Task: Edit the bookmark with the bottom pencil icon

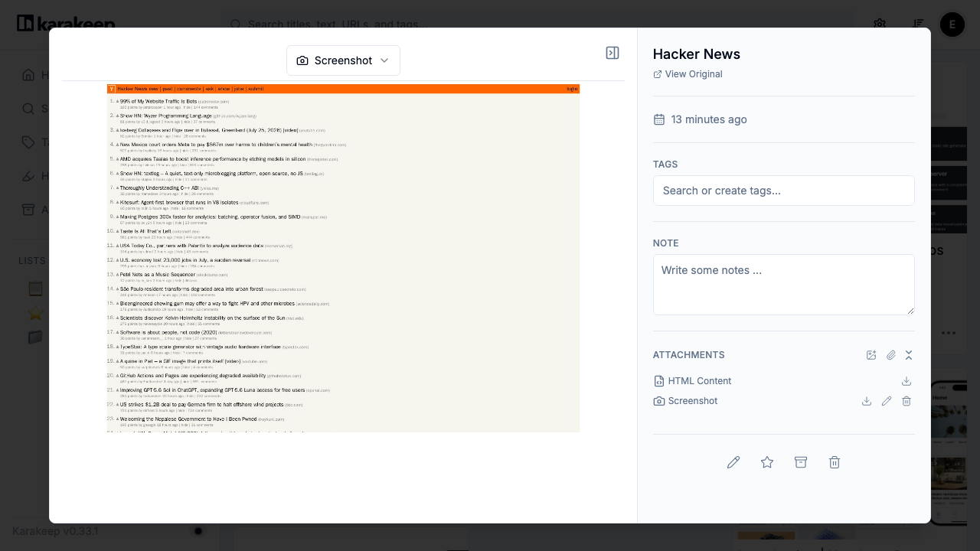Action: [733, 462]
